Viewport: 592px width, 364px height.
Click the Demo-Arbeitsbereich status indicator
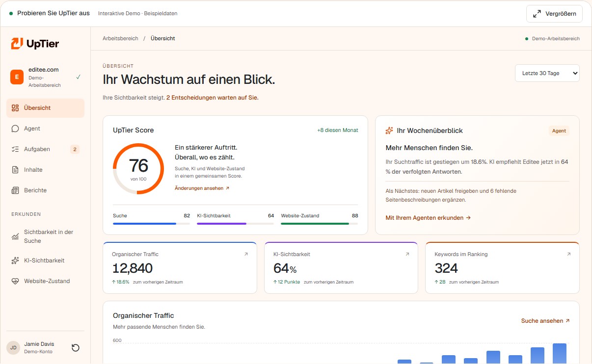pos(552,39)
